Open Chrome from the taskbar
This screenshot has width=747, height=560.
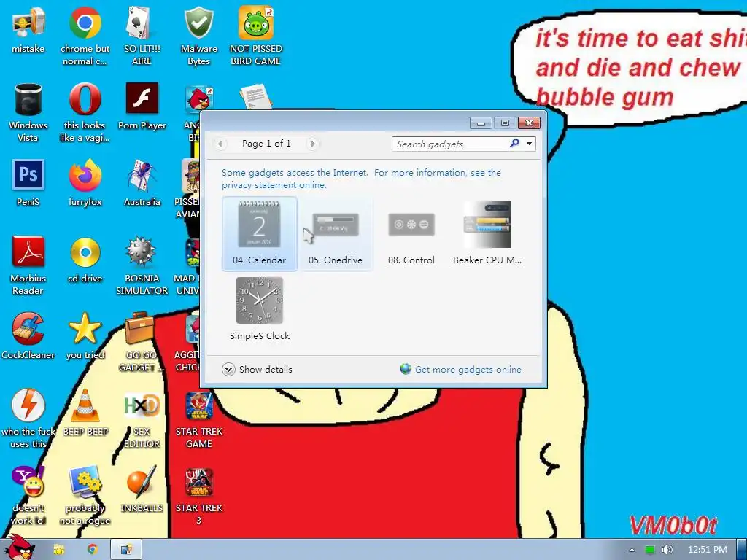coord(93,550)
